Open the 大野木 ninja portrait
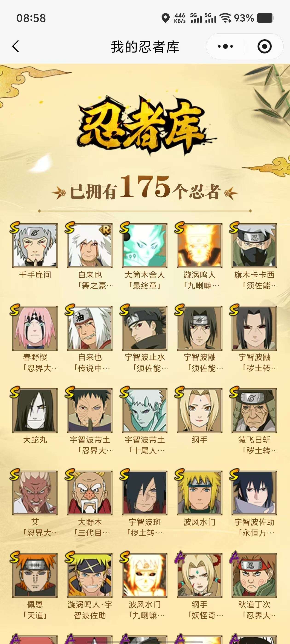Viewport: 290px width, 644px height. [90, 493]
